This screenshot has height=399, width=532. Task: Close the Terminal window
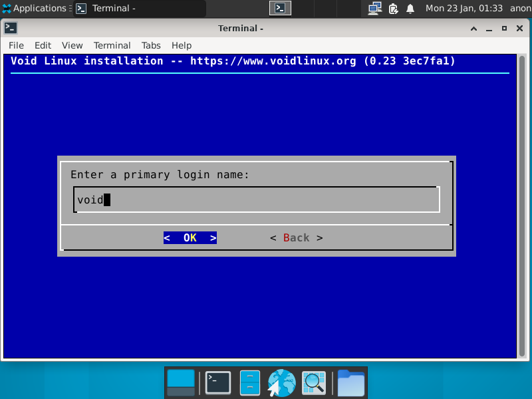pos(519,29)
